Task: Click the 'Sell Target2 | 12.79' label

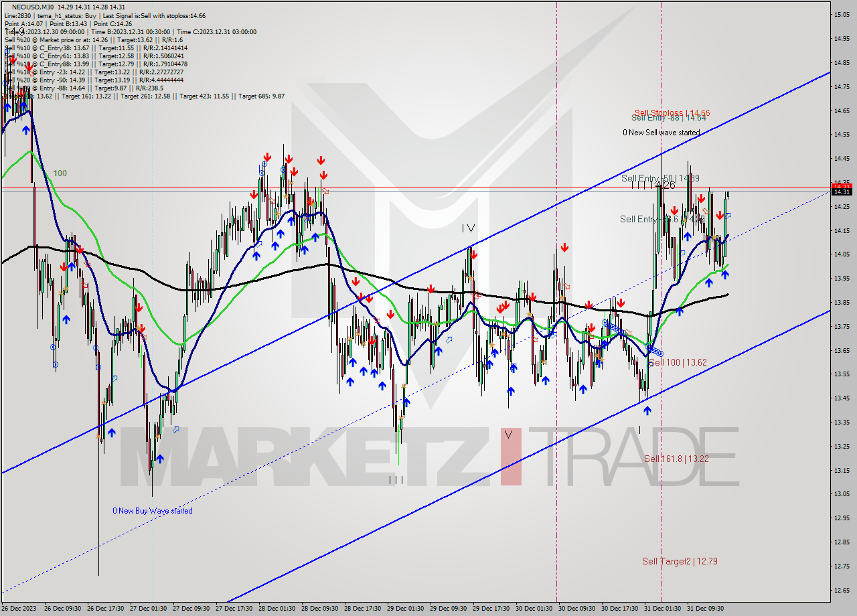Action: [x=680, y=561]
